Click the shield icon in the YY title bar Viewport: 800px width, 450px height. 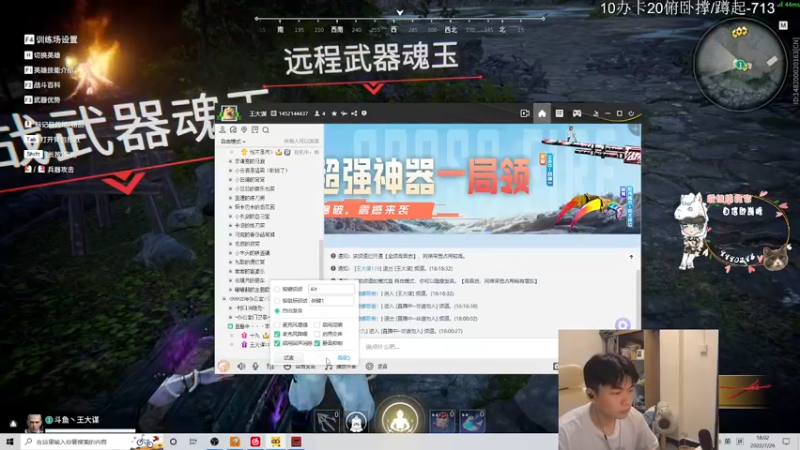tap(364, 113)
